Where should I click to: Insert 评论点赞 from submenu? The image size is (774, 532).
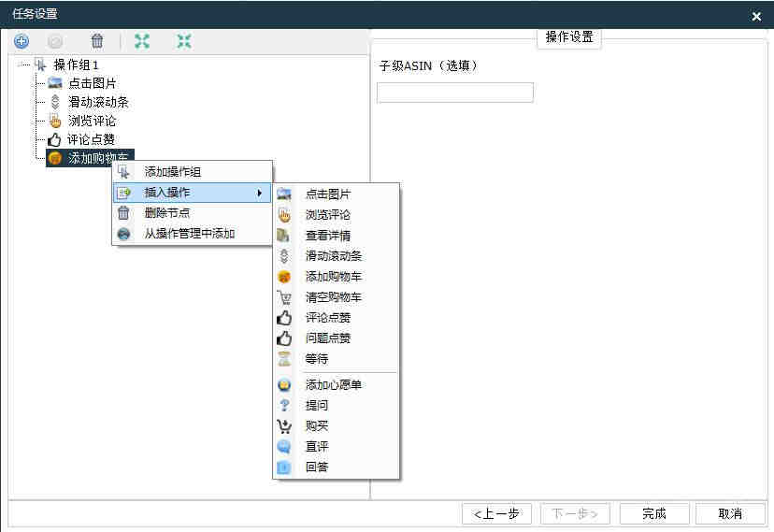pos(336,317)
